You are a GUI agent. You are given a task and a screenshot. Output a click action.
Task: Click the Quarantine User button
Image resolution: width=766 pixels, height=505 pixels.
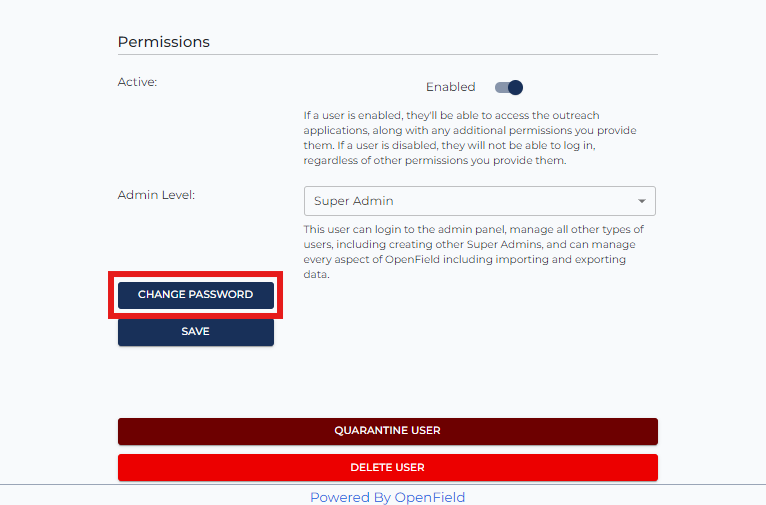coord(387,431)
